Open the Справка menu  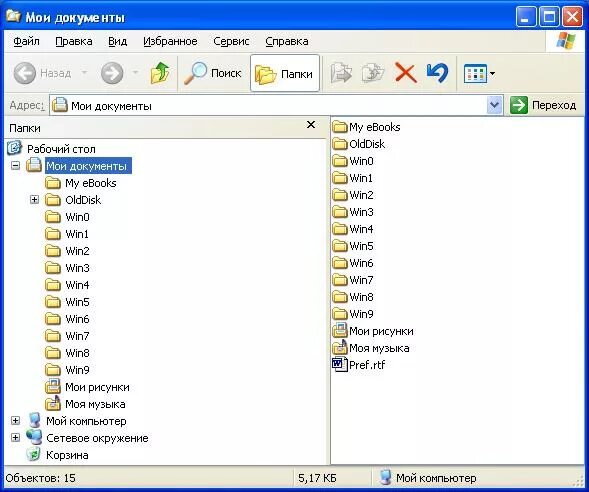[287, 41]
